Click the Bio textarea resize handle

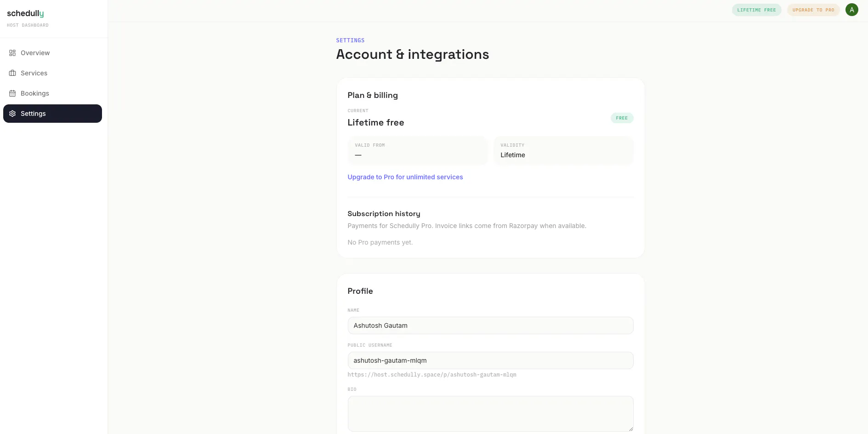pos(630,428)
